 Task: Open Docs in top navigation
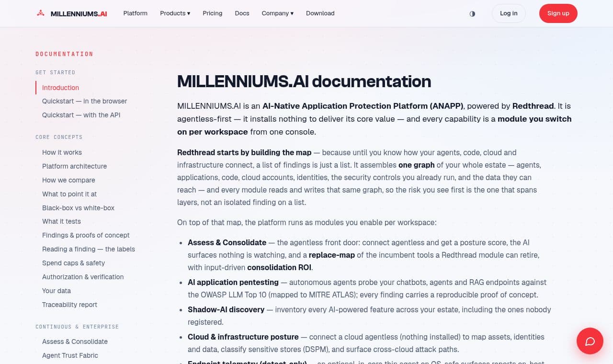click(x=242, y=13)
